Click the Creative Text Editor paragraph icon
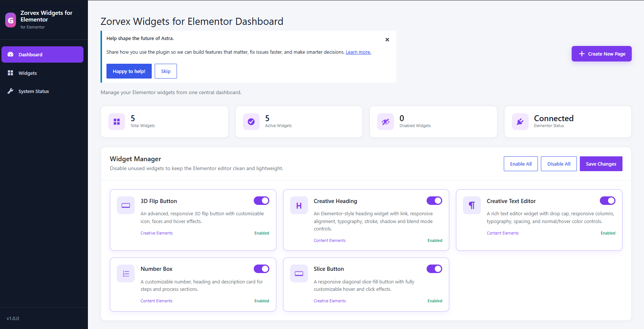 (x=472, y=205)
